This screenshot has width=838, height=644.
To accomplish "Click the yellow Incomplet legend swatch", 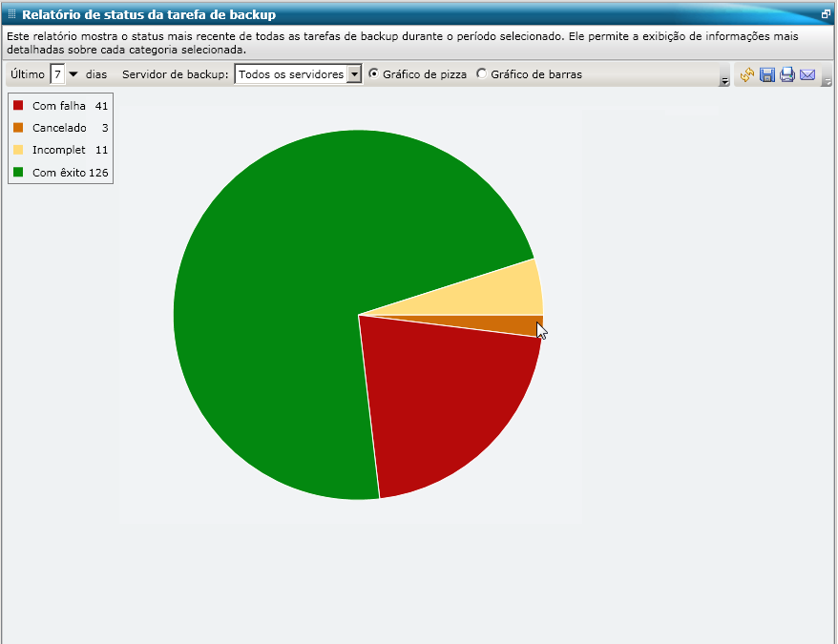I will pos(18,150).
